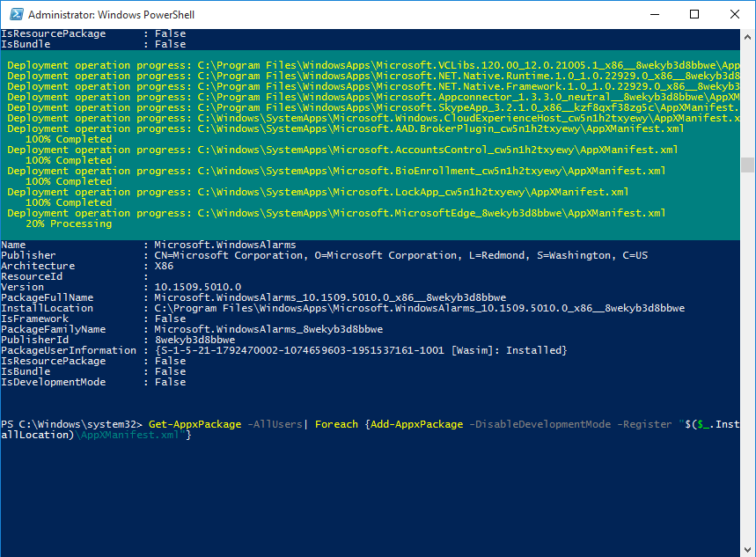Click the Architecture value 'X86'
The height and width of the screenshot is (557, 756).
(x=164, y=267)
